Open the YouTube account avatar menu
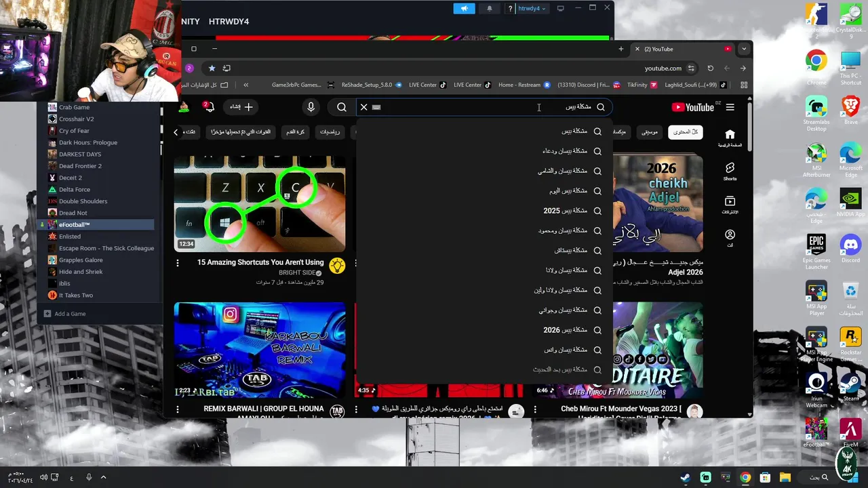The image size is (868, 488). tap(184, 107)
